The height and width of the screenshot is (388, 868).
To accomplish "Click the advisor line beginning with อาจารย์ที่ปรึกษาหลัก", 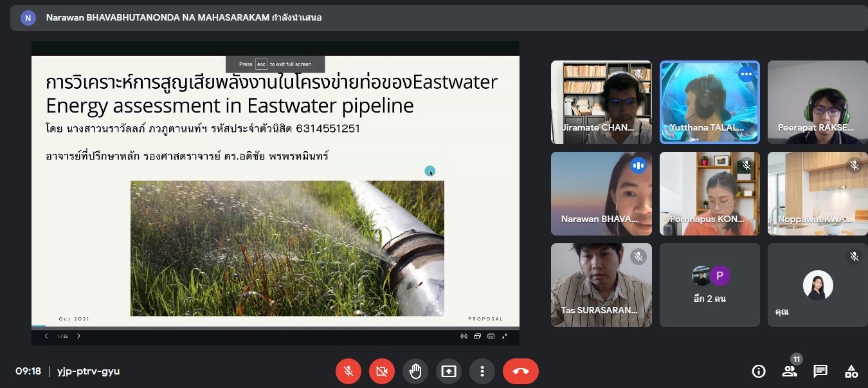I will [x=187, y=156].
